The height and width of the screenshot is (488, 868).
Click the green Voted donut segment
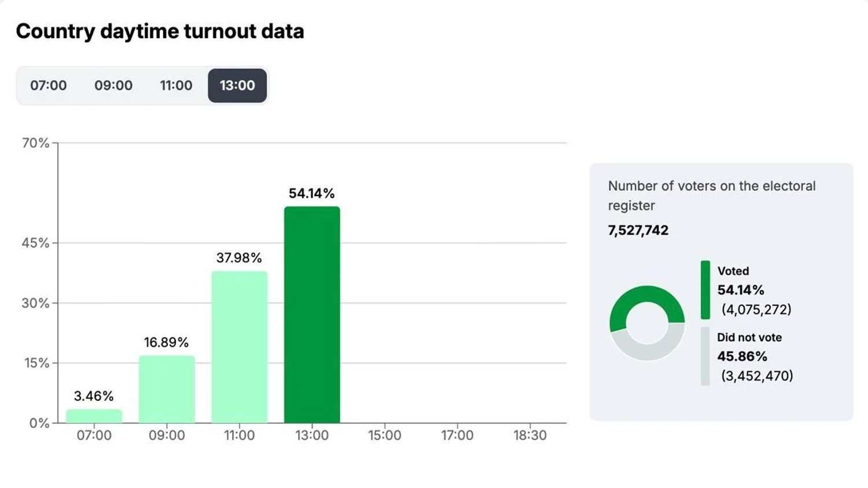[647, 295]
